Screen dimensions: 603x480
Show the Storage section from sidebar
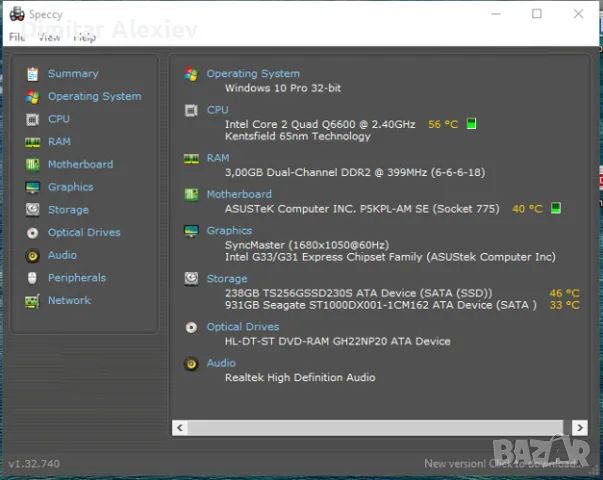68,210
